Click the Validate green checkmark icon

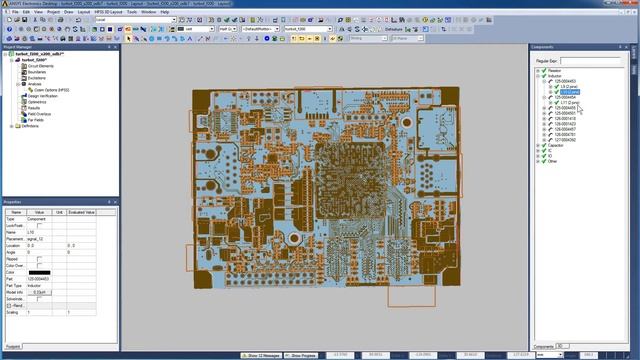(x=227, y=20)
